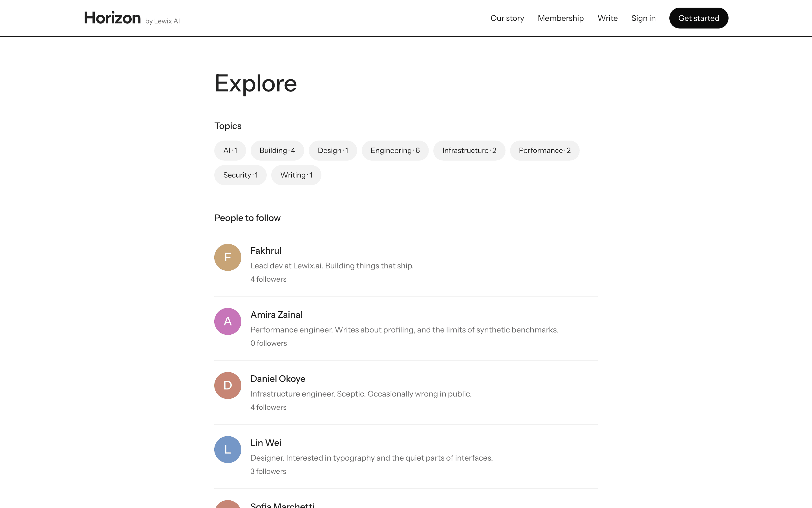Go to Membership in the top nav
Screen dimensions: 812x508
(x=560, y=18)
